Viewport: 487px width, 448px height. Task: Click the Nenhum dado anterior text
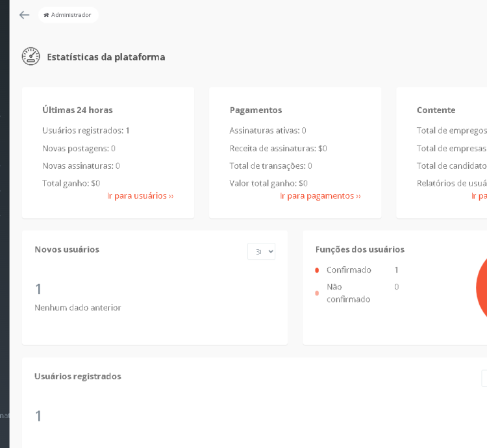point(78,308)
